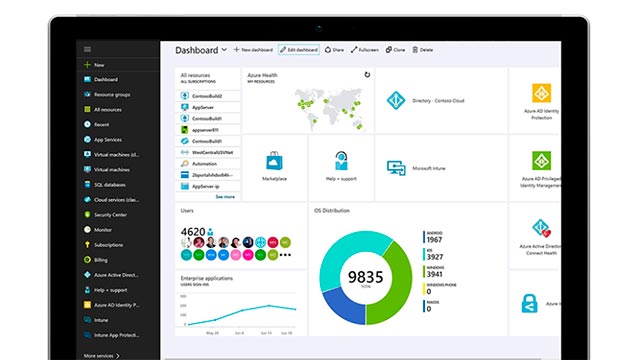Open App Services in sidebar
Screen dimensions: 640x360
click(108, 140)
